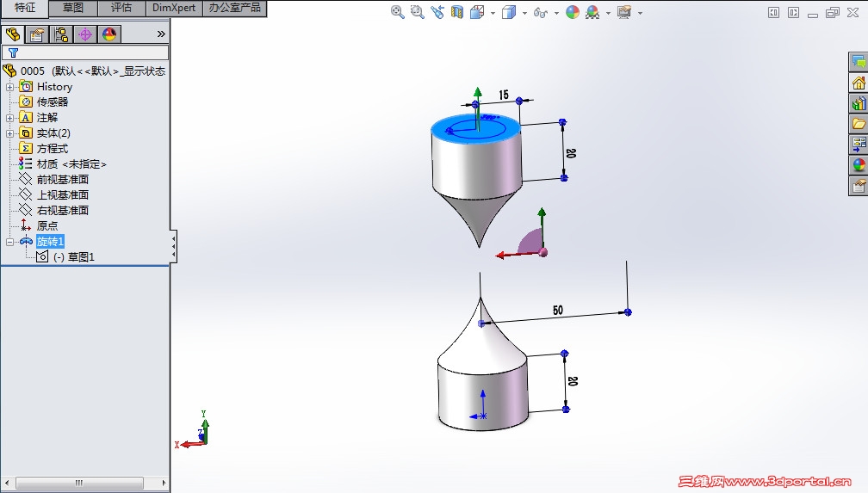Click the expand-right document pane button

coord(794,13)
